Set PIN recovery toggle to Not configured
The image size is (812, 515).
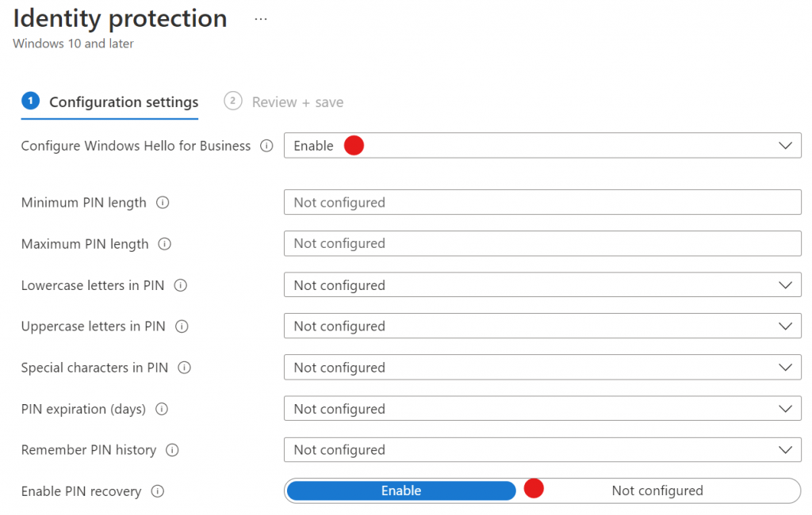click(657, 490)
